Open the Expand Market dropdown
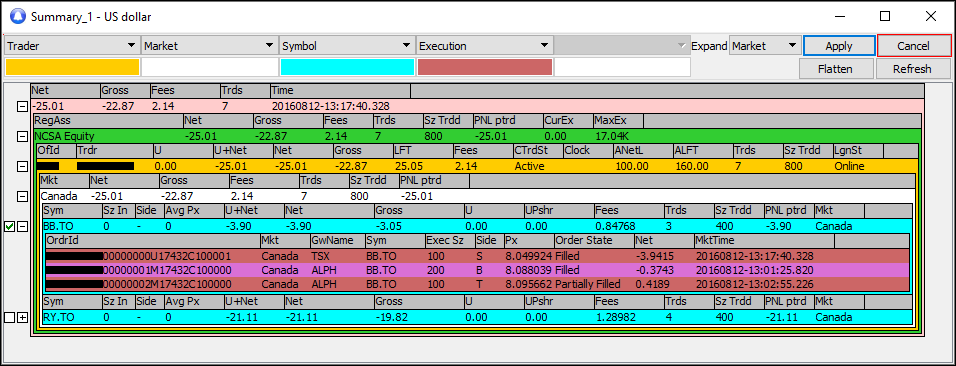The width and height of the screenshot is (956, 366). click(x=765, y=46)
